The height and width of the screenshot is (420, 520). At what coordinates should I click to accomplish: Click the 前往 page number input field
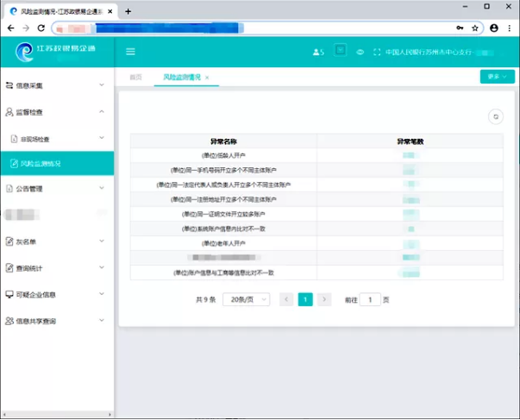(370, 299)
